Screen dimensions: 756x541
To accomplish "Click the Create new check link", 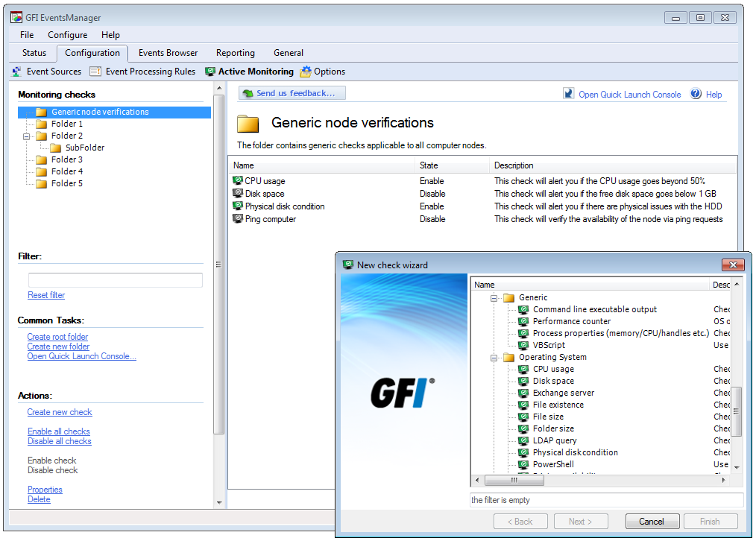I will [60, 412].
